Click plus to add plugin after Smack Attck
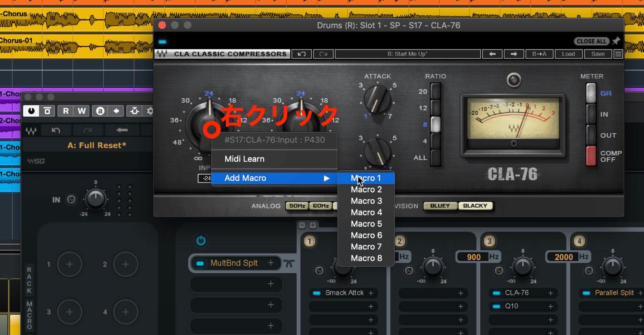644x335 pixels. coord(371,293)
